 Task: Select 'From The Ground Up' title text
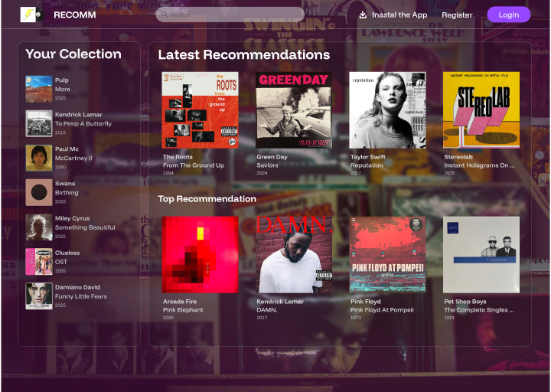(194, 165)
